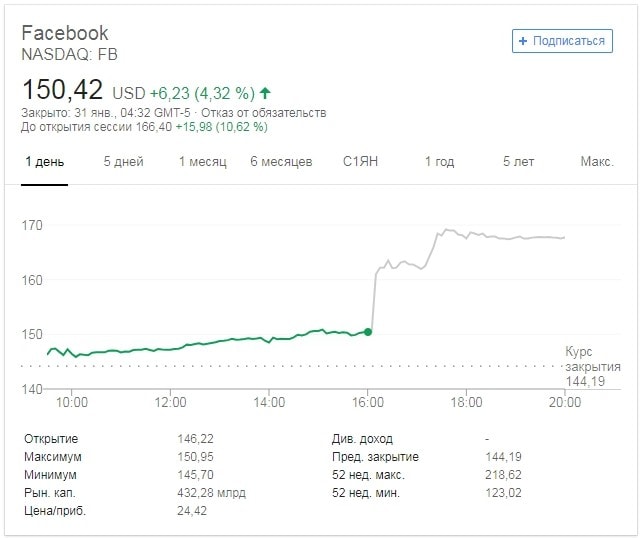Select the 1 день tab
Image resolution: width=641 pixels, height=538 pixels.
click(x=44, y=162)
